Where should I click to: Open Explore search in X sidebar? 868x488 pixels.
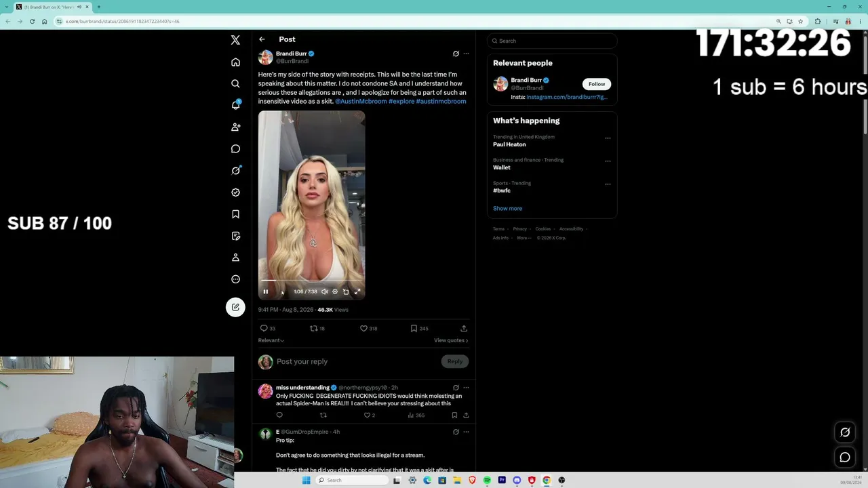pos(235,84)
